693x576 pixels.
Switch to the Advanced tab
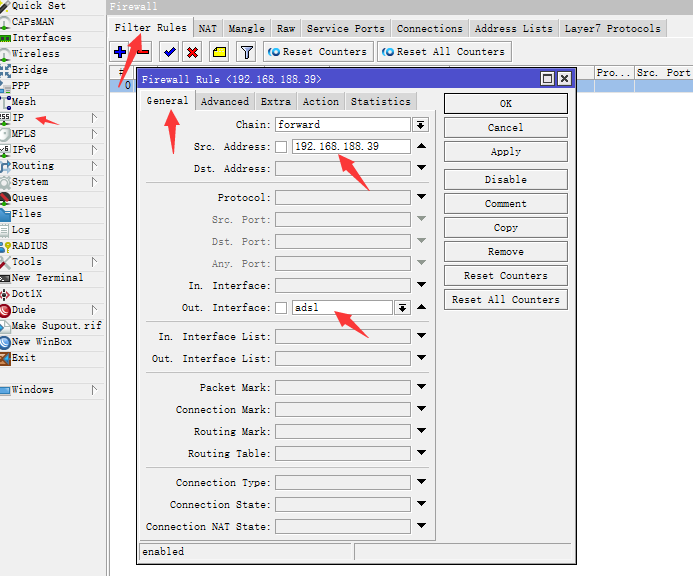coord(225,102)
